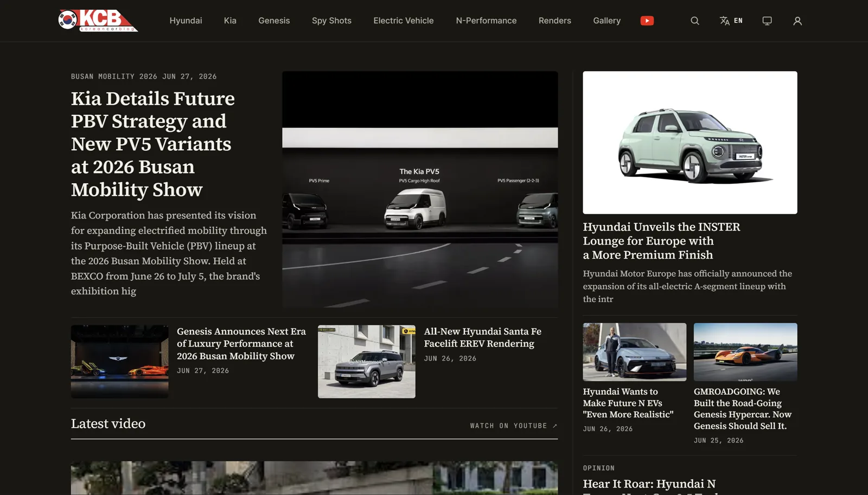Click the Genesis show stage thumbnail
868x495 pixels.
coord(119,361)
